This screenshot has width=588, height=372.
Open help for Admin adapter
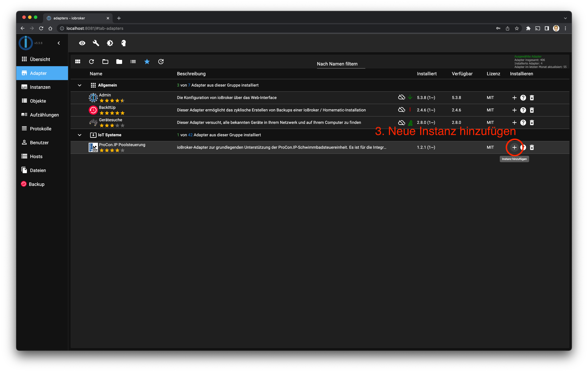tap(523, 98)
